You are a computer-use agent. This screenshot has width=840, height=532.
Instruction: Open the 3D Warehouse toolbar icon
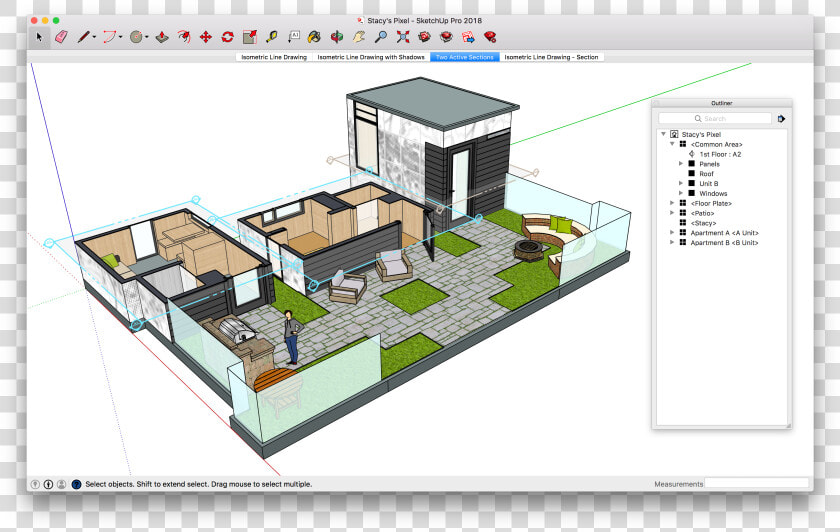point(424,37)
